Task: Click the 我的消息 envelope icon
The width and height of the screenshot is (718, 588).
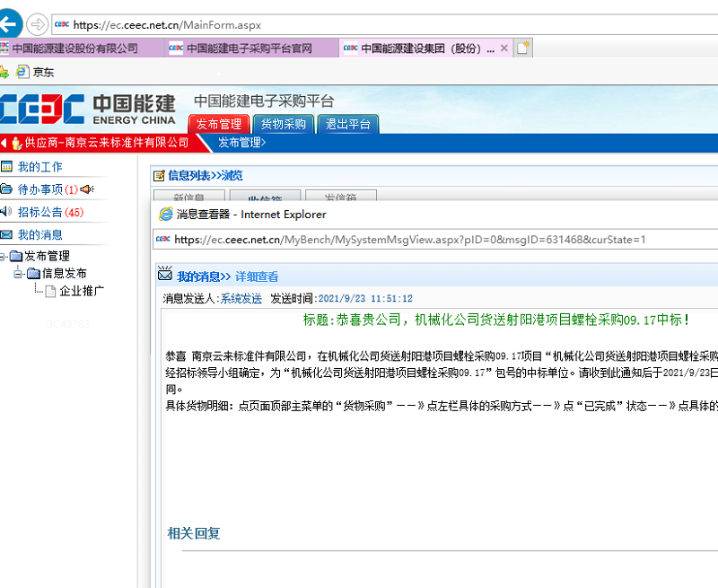Action: coord(7,233)
